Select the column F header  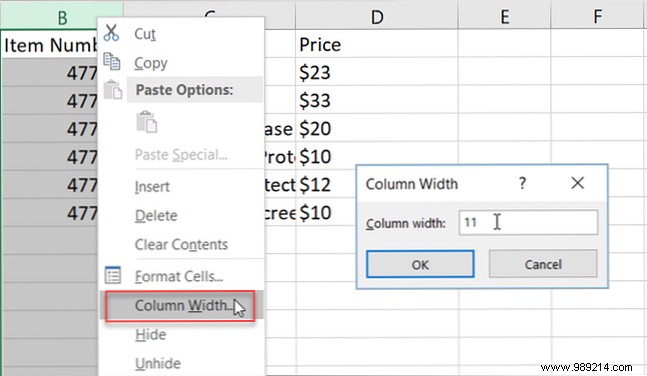coord(598,16)
